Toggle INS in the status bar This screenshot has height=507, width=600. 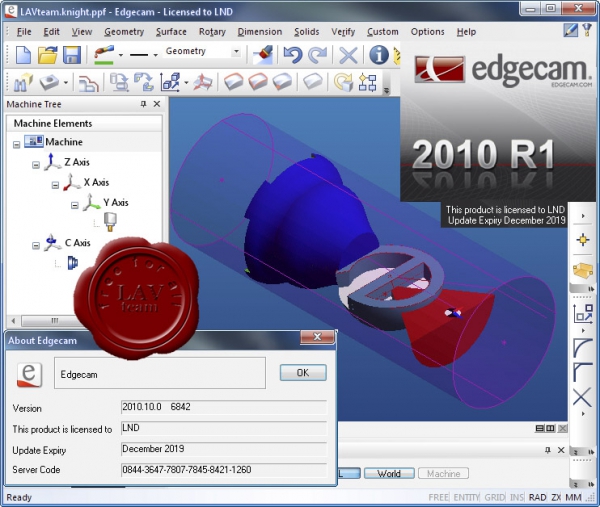click(517, 497)
